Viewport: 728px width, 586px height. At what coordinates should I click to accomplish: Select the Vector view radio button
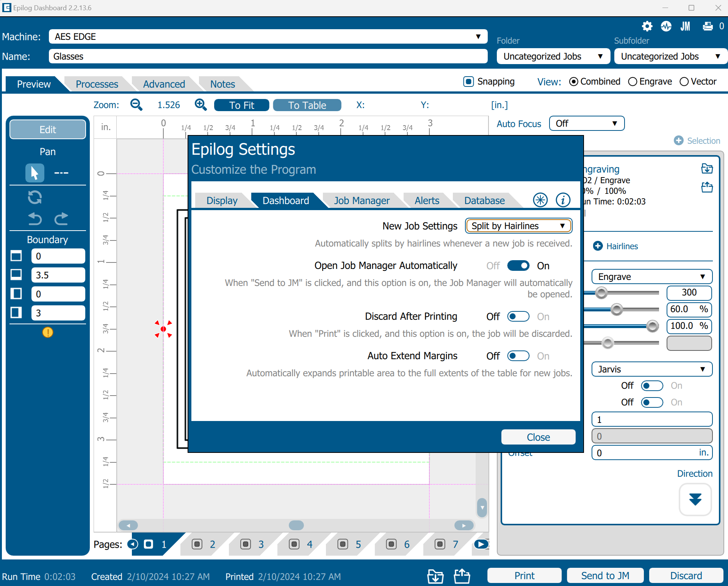click(684, 82)
